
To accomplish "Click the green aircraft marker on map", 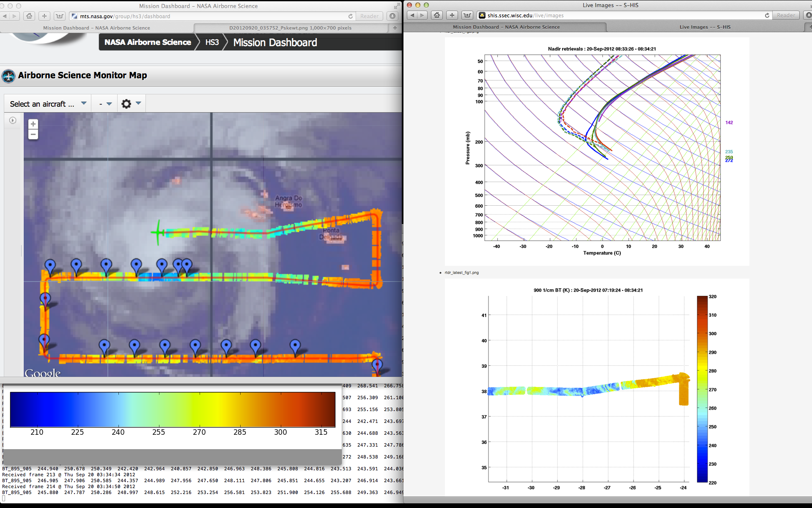I will point(158,232).
